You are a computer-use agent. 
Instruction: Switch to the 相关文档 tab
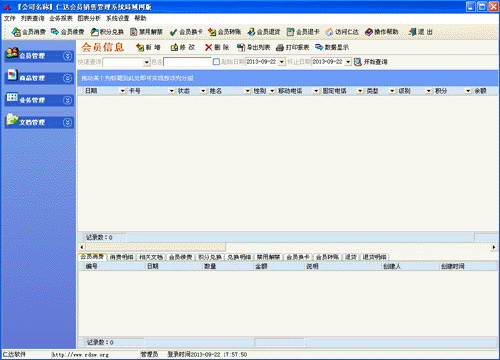point(151,257)
